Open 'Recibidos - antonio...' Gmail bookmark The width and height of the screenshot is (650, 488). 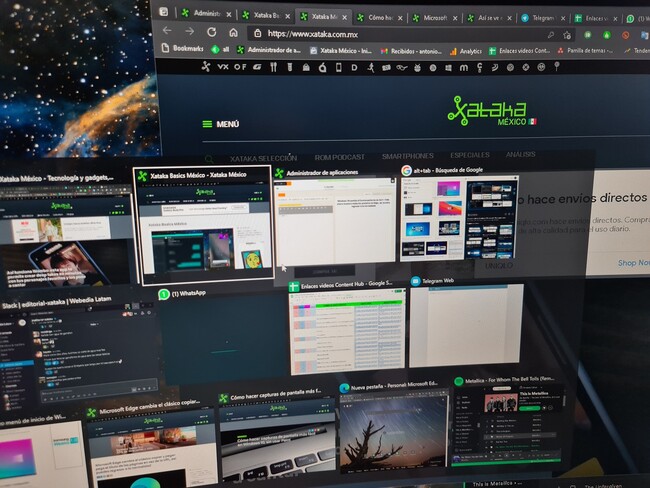tap(411, 51)
